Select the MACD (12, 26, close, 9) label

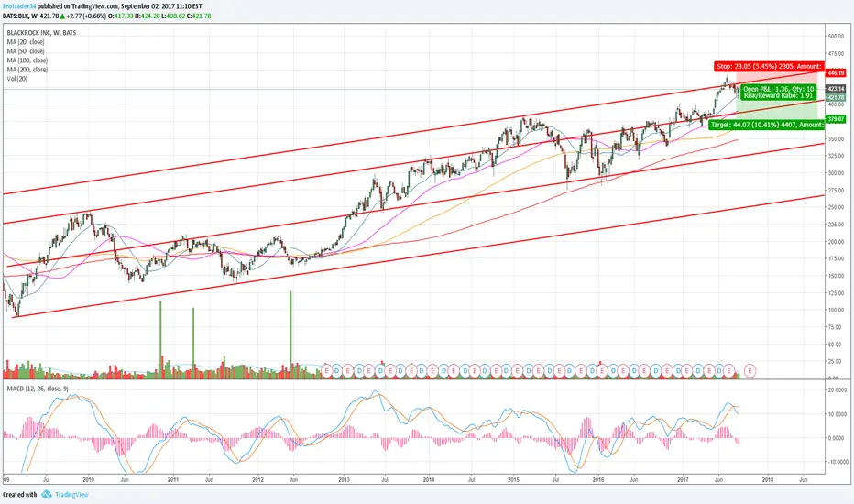38,389
